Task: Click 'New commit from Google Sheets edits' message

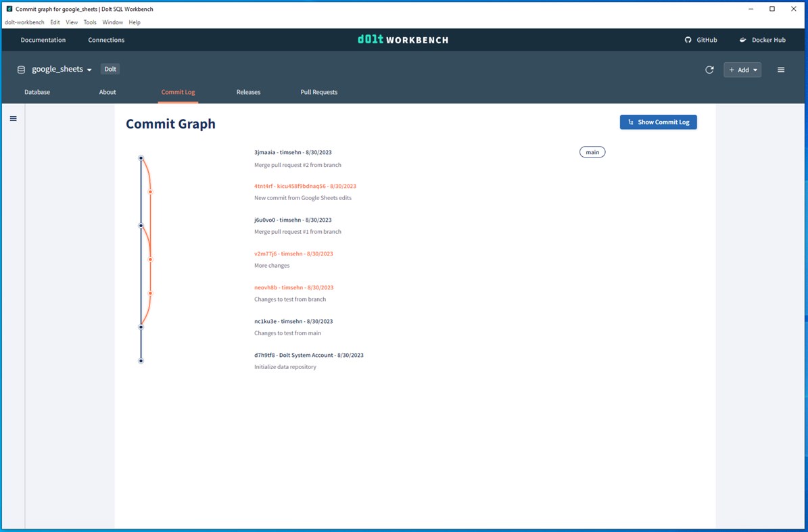Action: (303, 198)
